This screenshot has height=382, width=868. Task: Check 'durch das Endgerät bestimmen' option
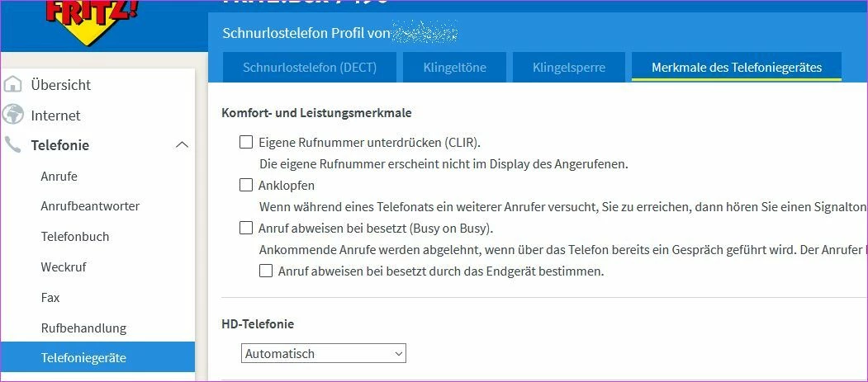[x=266, y=271]
